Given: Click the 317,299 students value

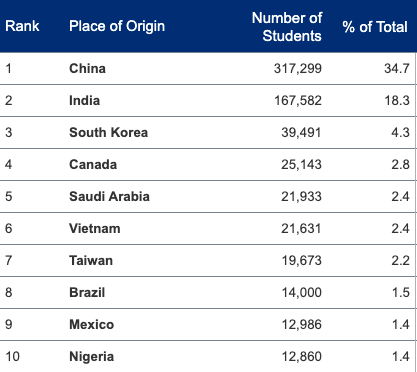Looking at the screenshot, I should 298,68.
